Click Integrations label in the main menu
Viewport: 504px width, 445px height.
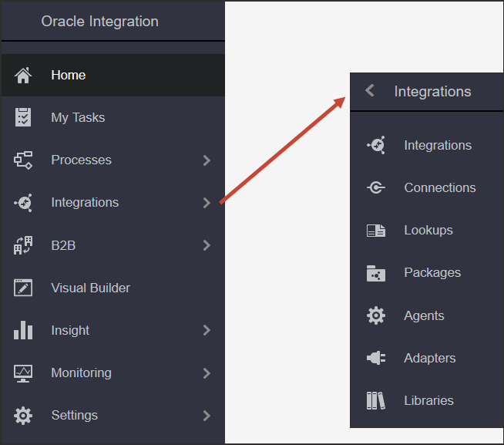(85, 203)
